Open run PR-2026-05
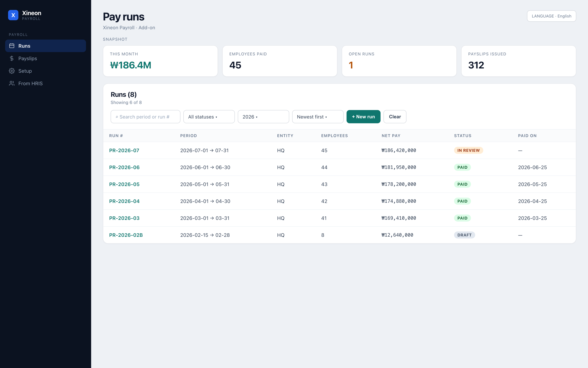The height and width of the screenshot is (368, 588). (x=124, y=184)
